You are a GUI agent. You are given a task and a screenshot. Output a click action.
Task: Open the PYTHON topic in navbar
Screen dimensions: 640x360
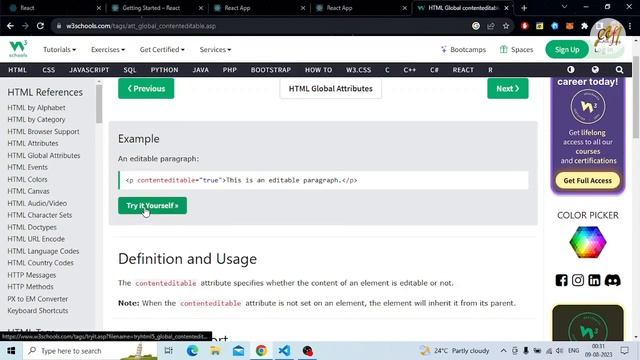pos(164,70)
